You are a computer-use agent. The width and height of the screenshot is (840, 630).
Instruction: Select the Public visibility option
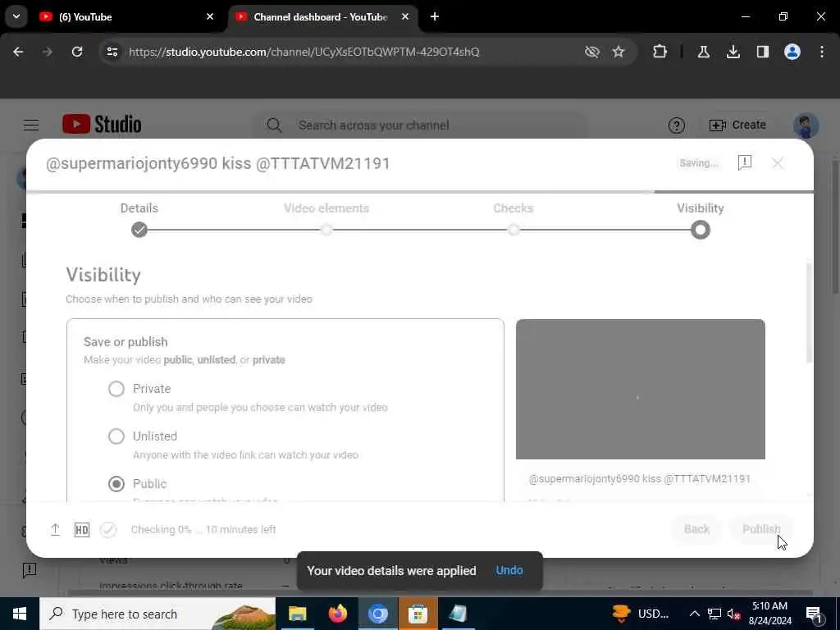pyautogui.click(x=116, y=484)
